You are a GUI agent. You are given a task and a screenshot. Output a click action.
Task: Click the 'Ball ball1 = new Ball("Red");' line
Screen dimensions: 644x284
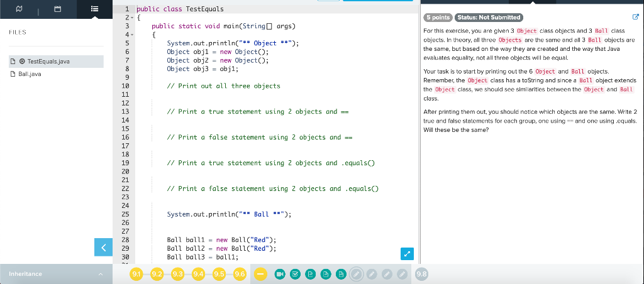(221, 240)
